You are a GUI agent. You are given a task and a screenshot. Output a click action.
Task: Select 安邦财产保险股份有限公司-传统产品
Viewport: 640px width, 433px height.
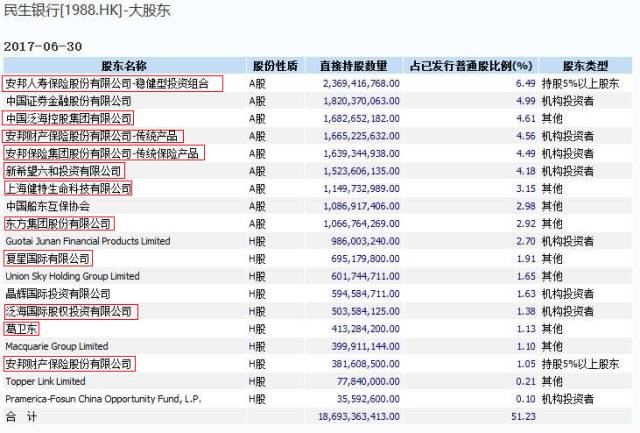[92, 136]
